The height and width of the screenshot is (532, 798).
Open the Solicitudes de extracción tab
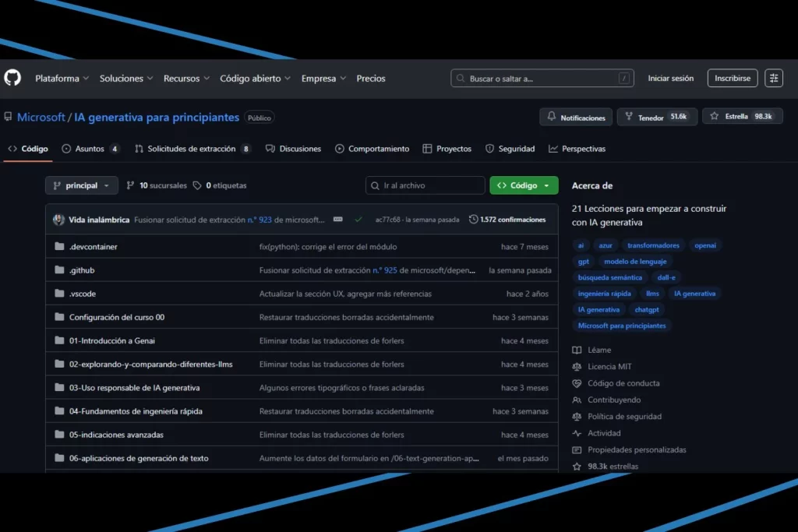(x=192, y=149)
